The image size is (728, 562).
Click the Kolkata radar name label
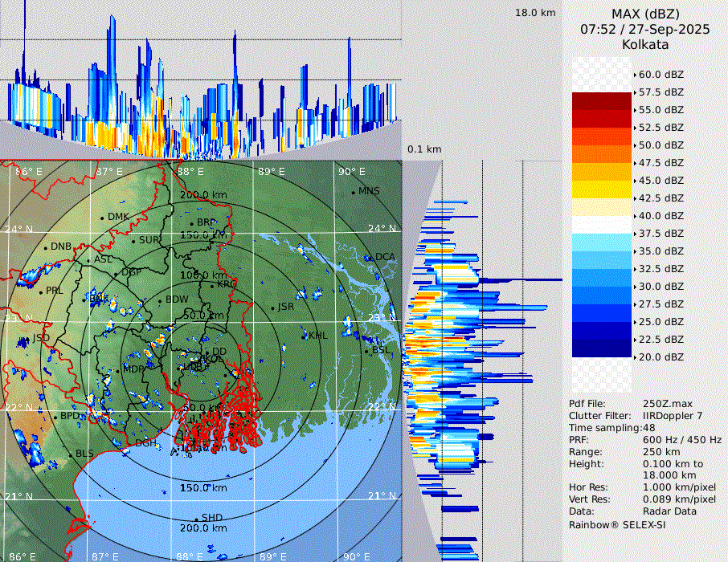645,44
